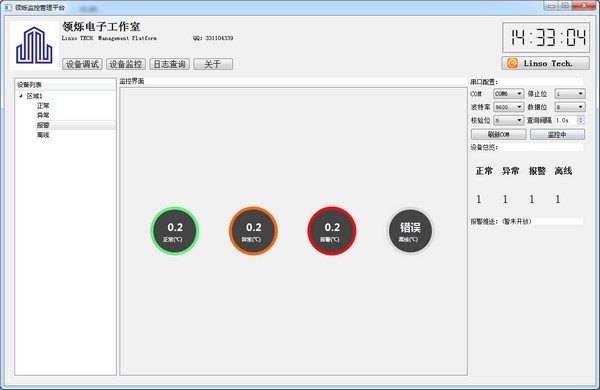This screenshot has height=390, width=600.
Task: Open the COM port dropdown
Action: 508,94
